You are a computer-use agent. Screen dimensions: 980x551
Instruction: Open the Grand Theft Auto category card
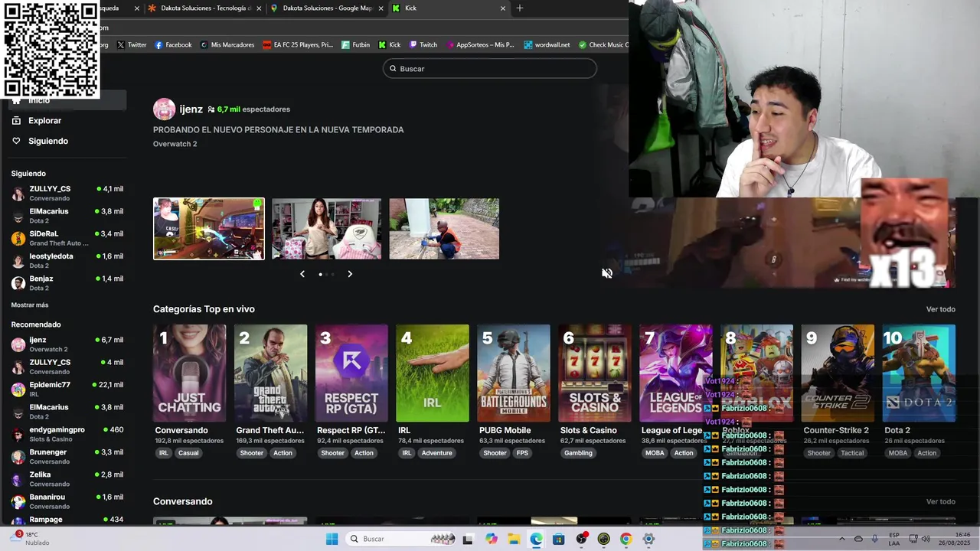point(270,373)
